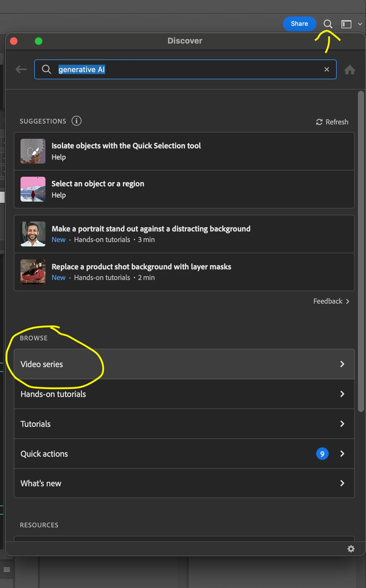The height and width of the screenshot is (588, 366).
Task: Open Select an object or region help
Action: tap(184, 189)
